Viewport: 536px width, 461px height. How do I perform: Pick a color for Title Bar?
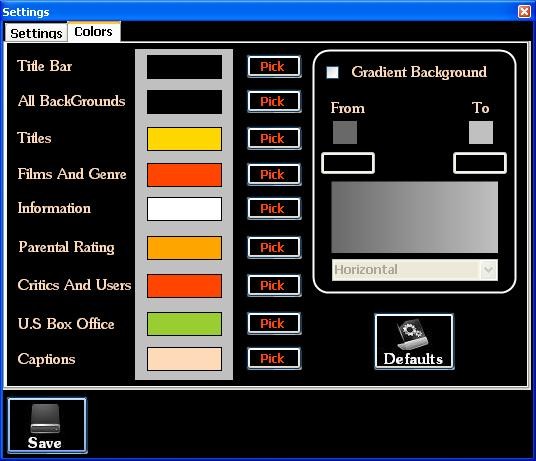[x=274, y=67]
